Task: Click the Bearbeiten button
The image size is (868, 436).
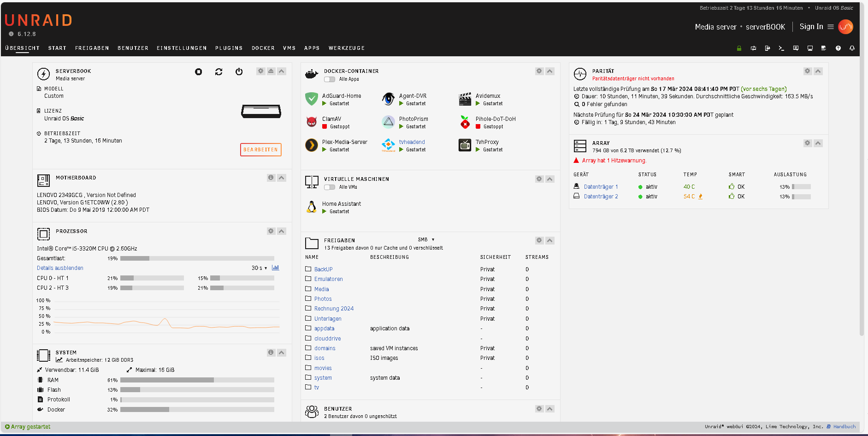Action: (260, 149)
